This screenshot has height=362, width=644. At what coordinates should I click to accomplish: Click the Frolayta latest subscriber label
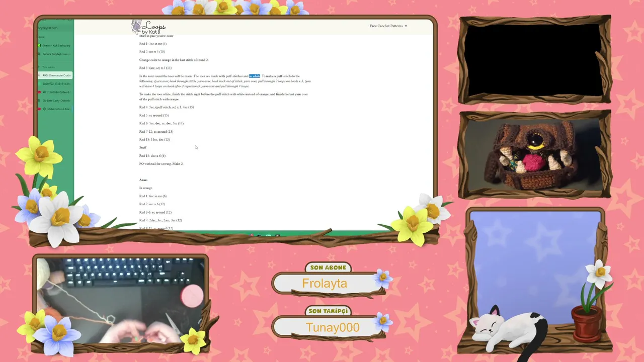pos(325,284)
